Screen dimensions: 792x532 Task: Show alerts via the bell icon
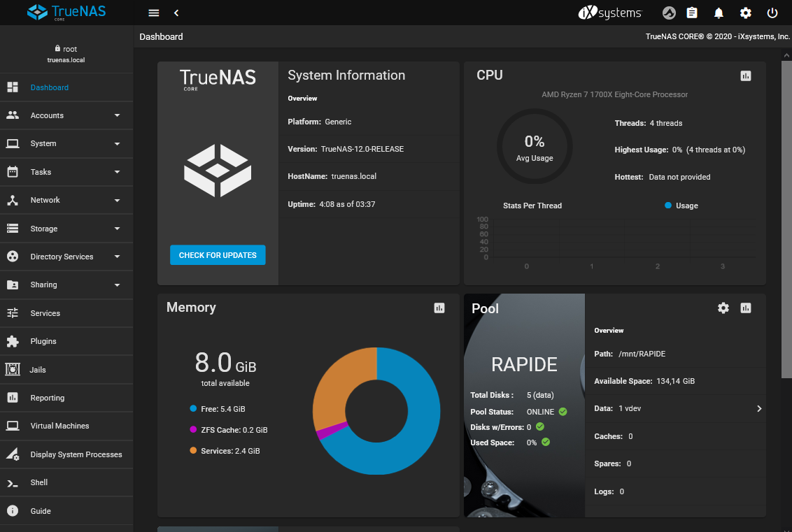pos(719,13)
